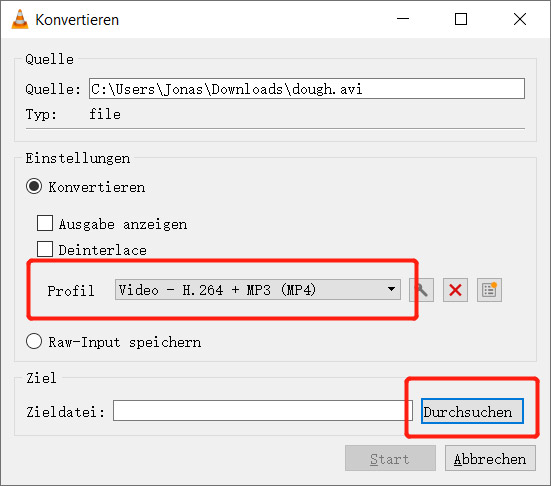The image size is (551, 486).
Task: Maximize the Konvertieren window
Action: click(461, 19)
